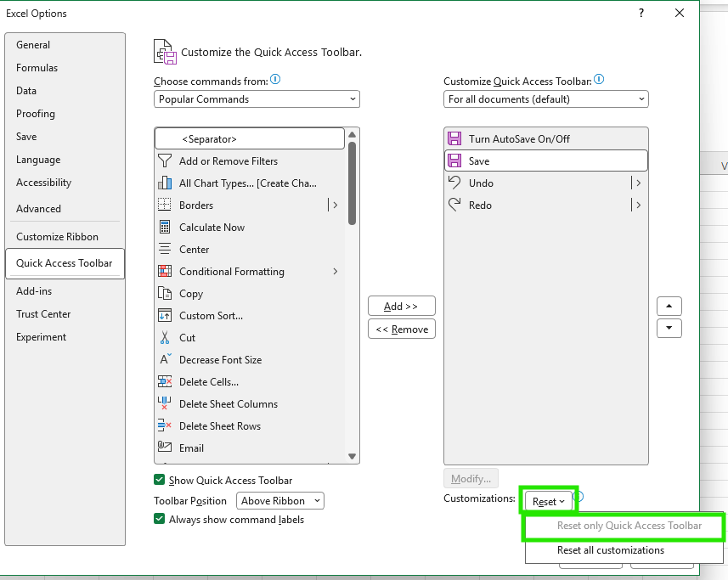Open the Customize Ribbon category
Screen dimensions: 728x580
point(65,237)
